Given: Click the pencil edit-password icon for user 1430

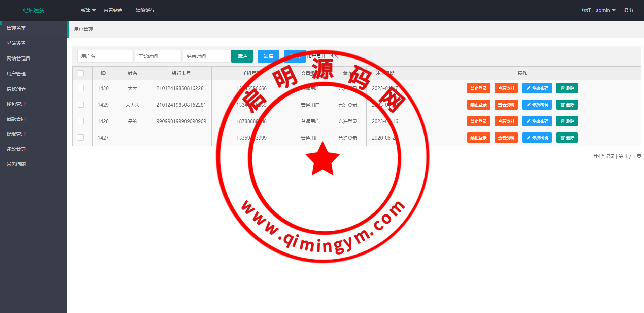Looking at the screenshot, I should click(529, 88).
